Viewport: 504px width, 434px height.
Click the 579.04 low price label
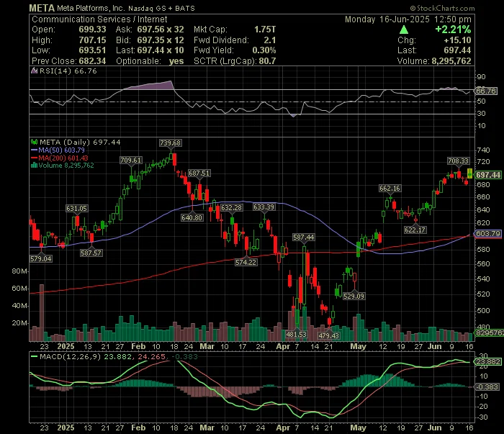coord(41,258)
